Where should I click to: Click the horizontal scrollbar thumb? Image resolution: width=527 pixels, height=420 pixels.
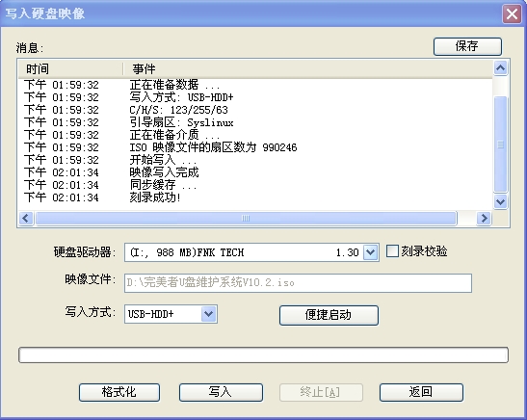click(246, 219)
